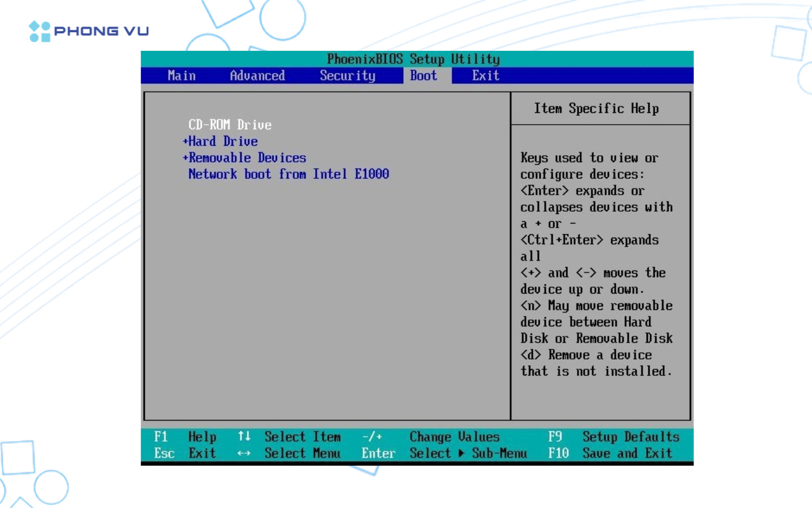Click the -/+ Change Values hint
The image size is (812, 508).
(431, 437)
